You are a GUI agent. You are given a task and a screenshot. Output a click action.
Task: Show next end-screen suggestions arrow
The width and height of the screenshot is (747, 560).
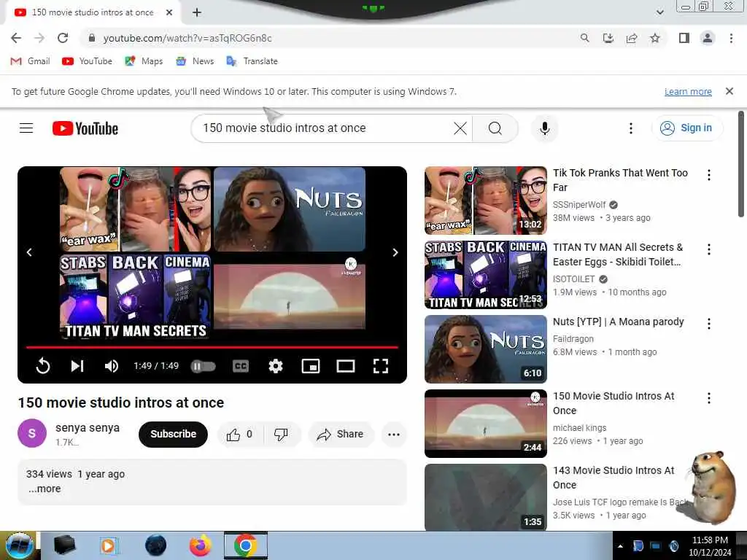coord(395,252)
